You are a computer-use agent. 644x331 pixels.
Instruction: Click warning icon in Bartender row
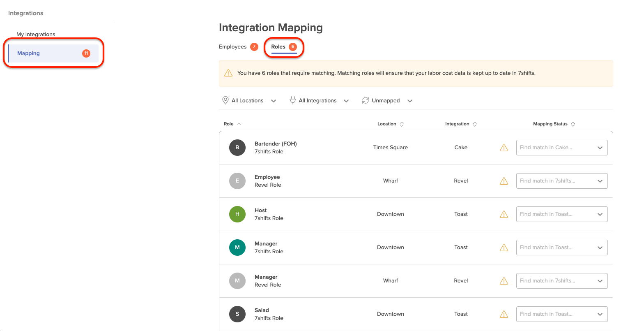pyautogui.click(x=504, y=148)
